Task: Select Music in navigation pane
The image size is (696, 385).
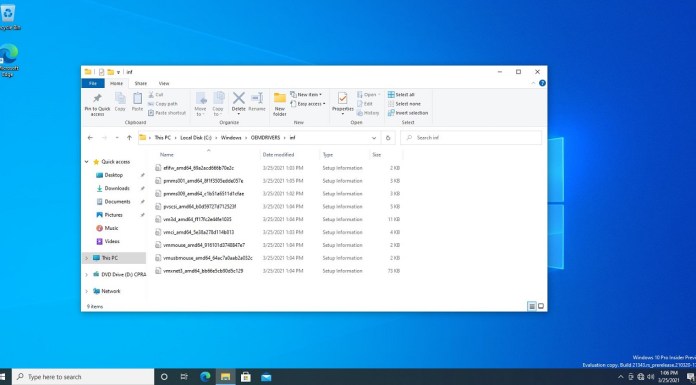Action: 111,228
